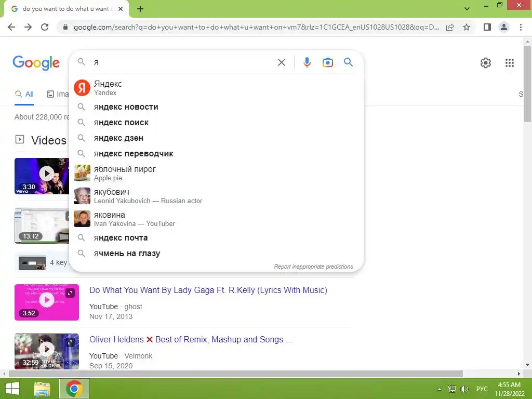Open the Chrome side panel
532x399 pixels.
[487, 27]
